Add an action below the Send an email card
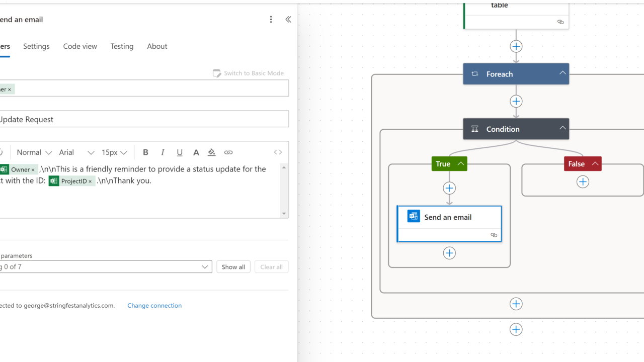 point(449,253)
